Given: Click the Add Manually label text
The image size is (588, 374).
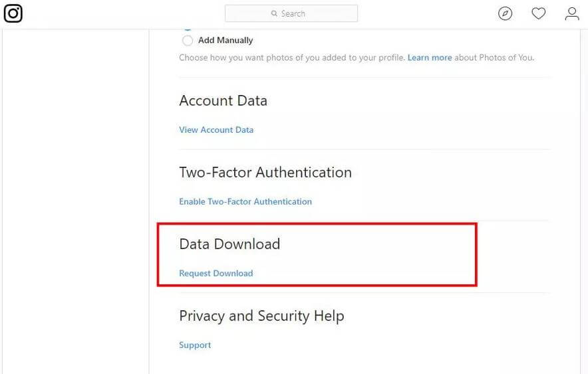Looking at the screenshot, I should tap(225, 40).
